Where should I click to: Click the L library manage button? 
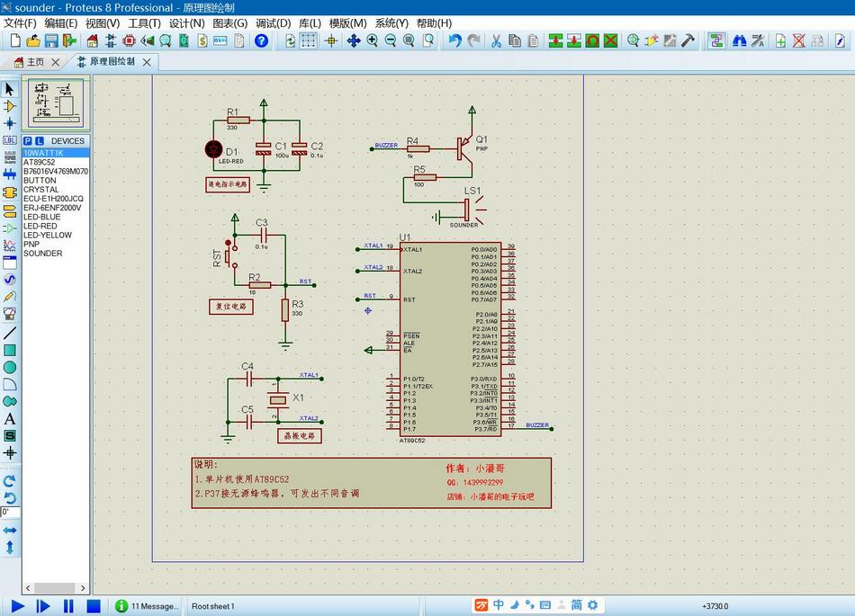coord(40,140)
